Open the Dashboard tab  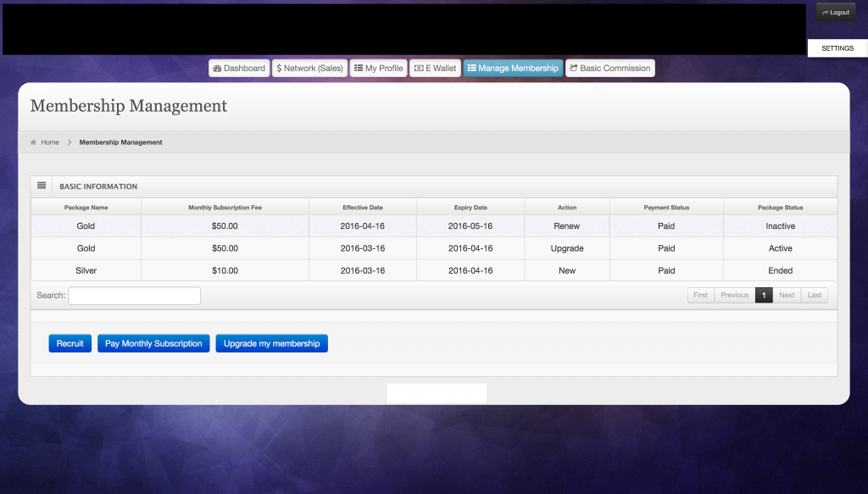click(239, 69)
